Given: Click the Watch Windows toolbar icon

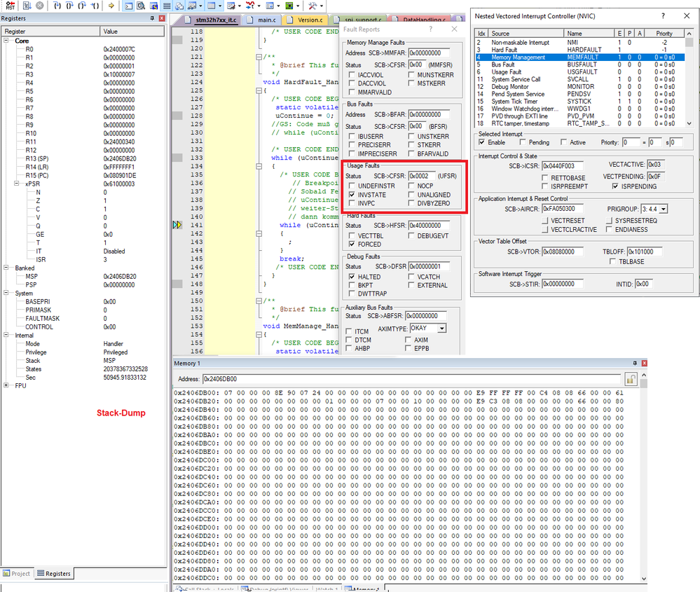Looking at the screenshot, I should (192, 6).
